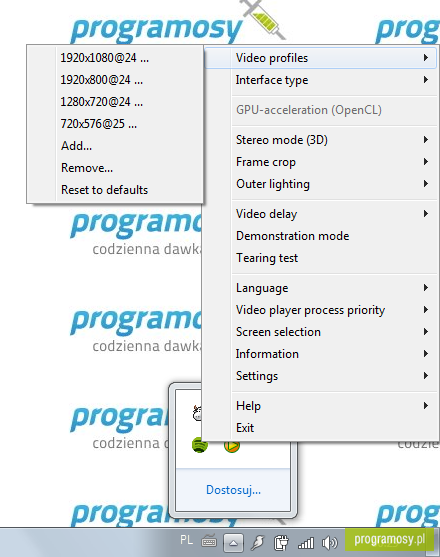Open the Screen selection submenu

point(321,332)
